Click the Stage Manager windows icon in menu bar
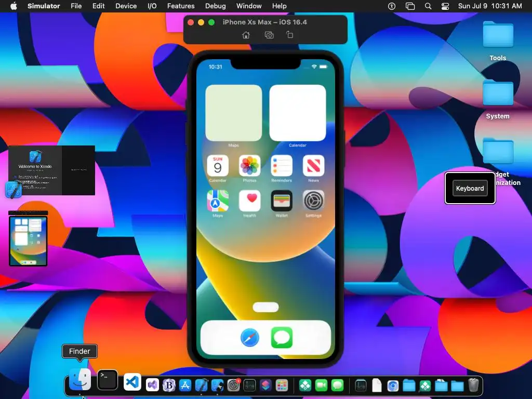Viewport: 532px width, 399px height. click(410, 6)
